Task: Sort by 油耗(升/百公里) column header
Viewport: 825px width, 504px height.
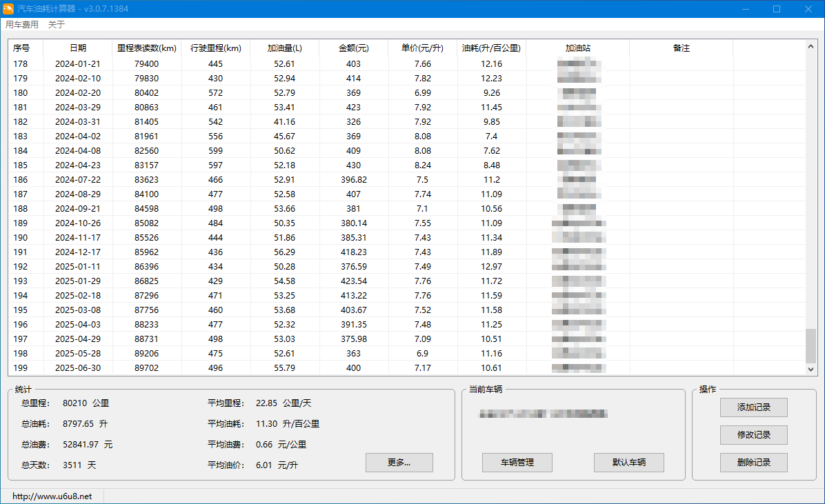Action: coord(491,48)
